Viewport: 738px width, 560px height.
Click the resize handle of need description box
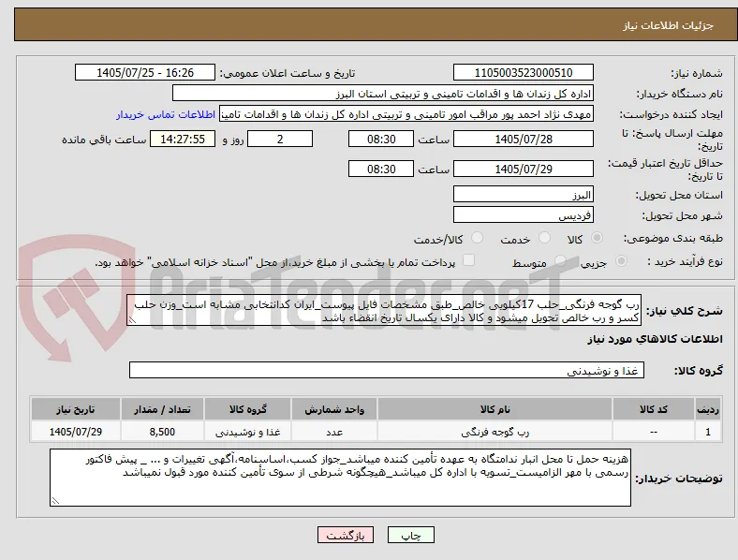pyautogui.click(x=132, y=320)
